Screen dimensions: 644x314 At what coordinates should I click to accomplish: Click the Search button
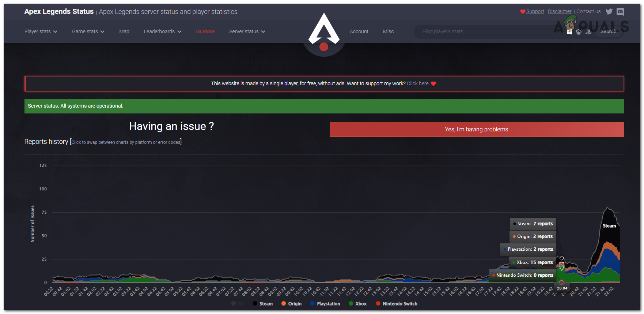pyautogui.click(x=609, y=32)
